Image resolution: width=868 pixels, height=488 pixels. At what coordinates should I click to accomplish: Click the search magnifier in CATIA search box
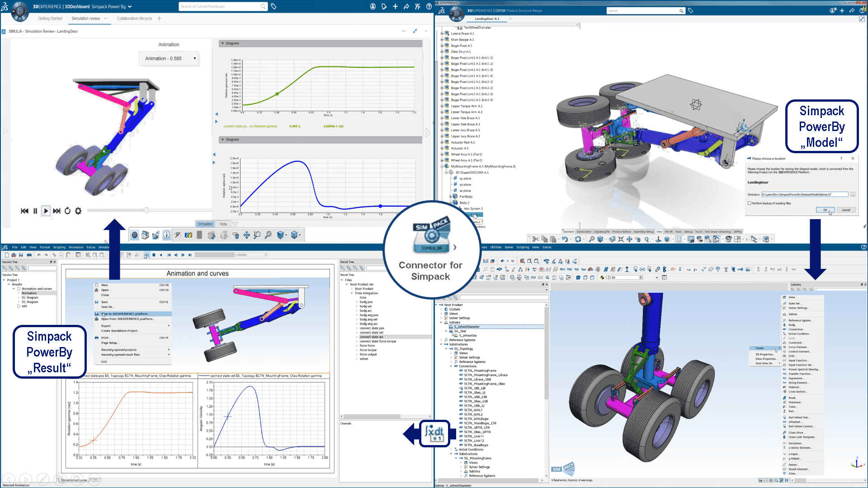pos(681,11)
